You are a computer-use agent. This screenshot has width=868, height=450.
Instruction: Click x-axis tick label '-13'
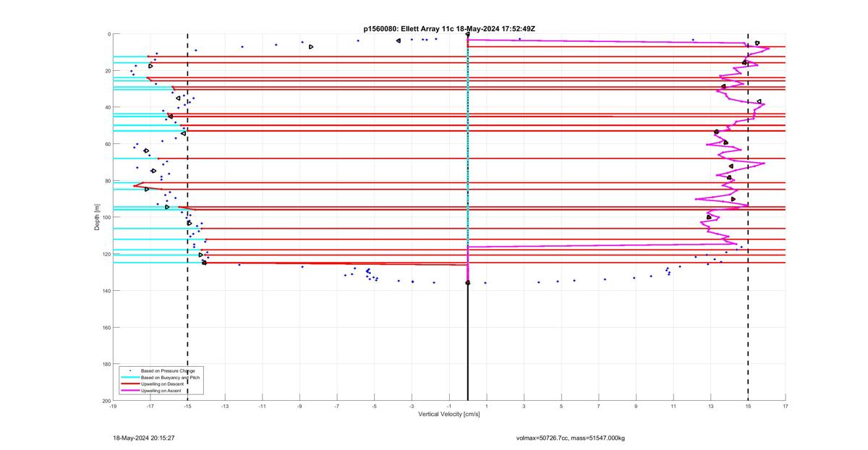225,407
